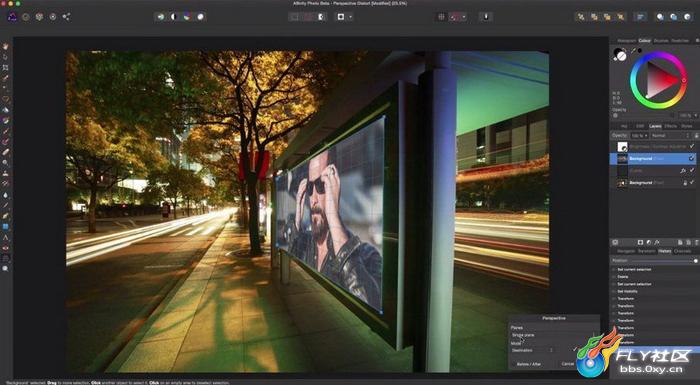Open the Mode dropdown in Perspective dialog
Viewport: 700px width, 385px height.
click(x=533, y=350)
